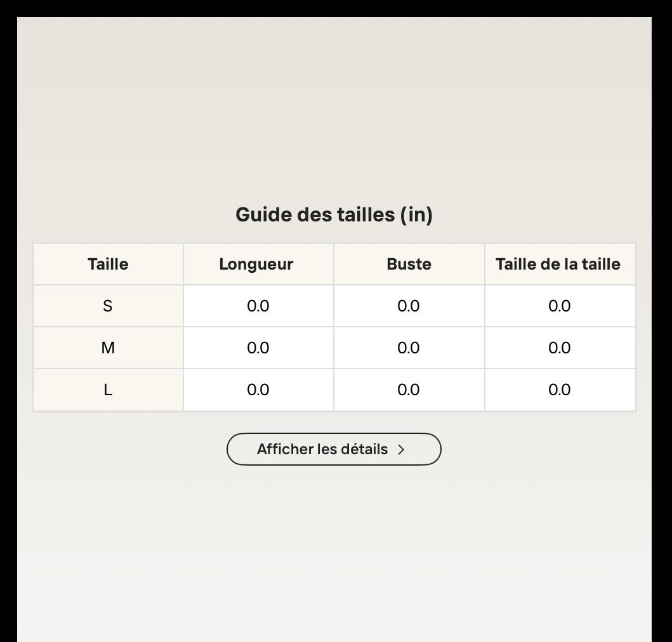Viewport: 672px width, 642px height.
Task: Click the L size row label
Action: pos(108,390)
